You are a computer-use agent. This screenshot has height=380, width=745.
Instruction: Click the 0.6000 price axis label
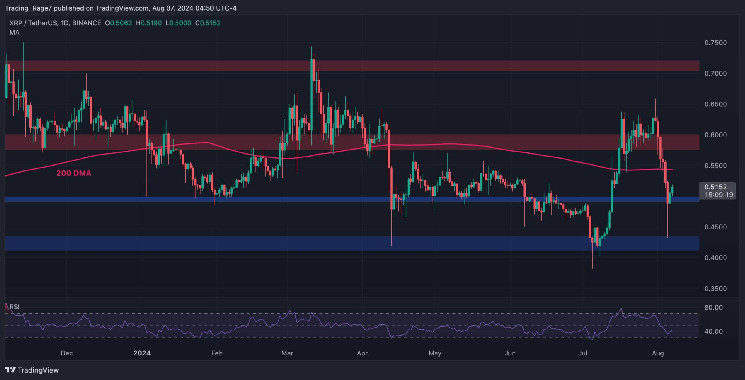click(715, 135)
